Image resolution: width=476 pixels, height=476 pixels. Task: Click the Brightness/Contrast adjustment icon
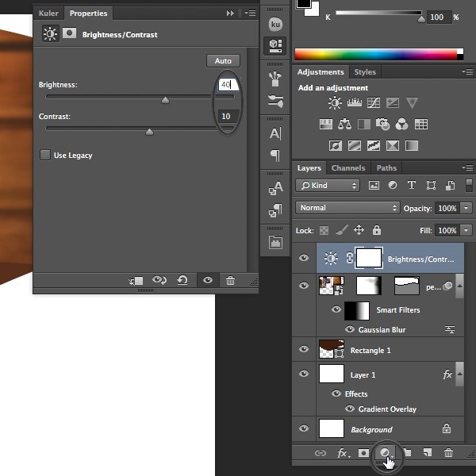point(335,103)
